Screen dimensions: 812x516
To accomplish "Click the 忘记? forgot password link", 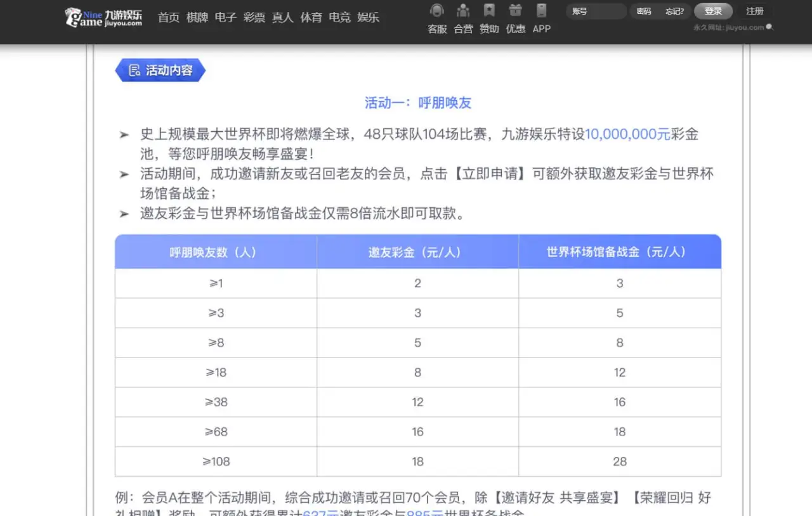I will 674,11.
